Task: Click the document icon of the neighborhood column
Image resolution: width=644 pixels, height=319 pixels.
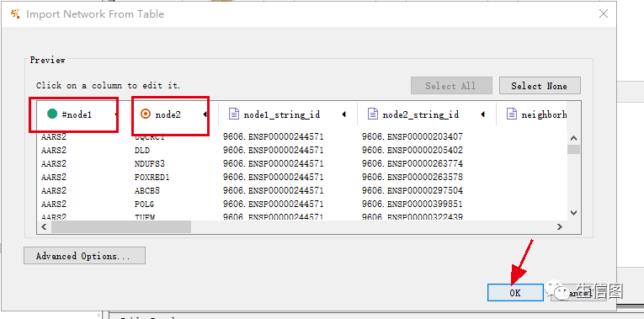Action: click(x=511, y=114)
